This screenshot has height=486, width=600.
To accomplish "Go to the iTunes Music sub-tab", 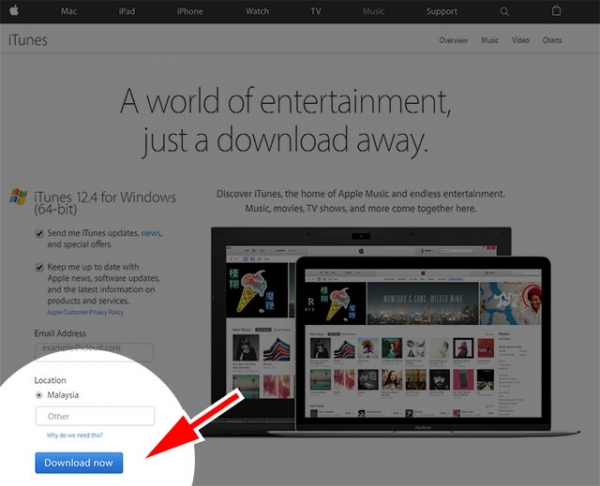I will point(490,40).
